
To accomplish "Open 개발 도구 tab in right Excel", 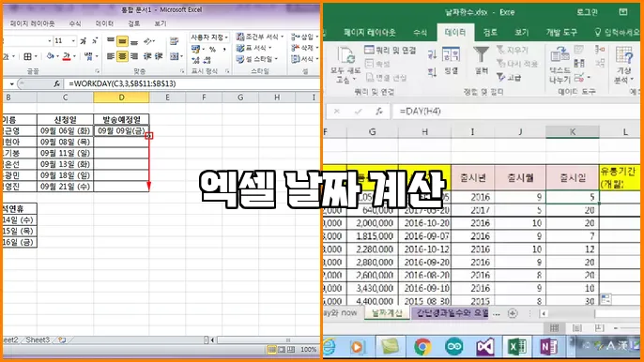I will point(561,32).
